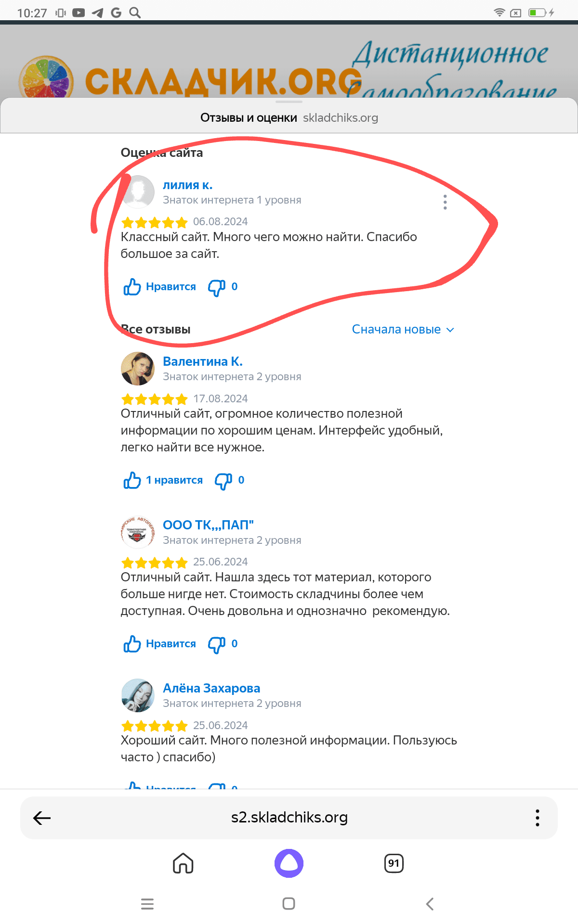Tap Валентина К. avatar photo
Screen dimensions: 578x924
[x=138, y=369]
